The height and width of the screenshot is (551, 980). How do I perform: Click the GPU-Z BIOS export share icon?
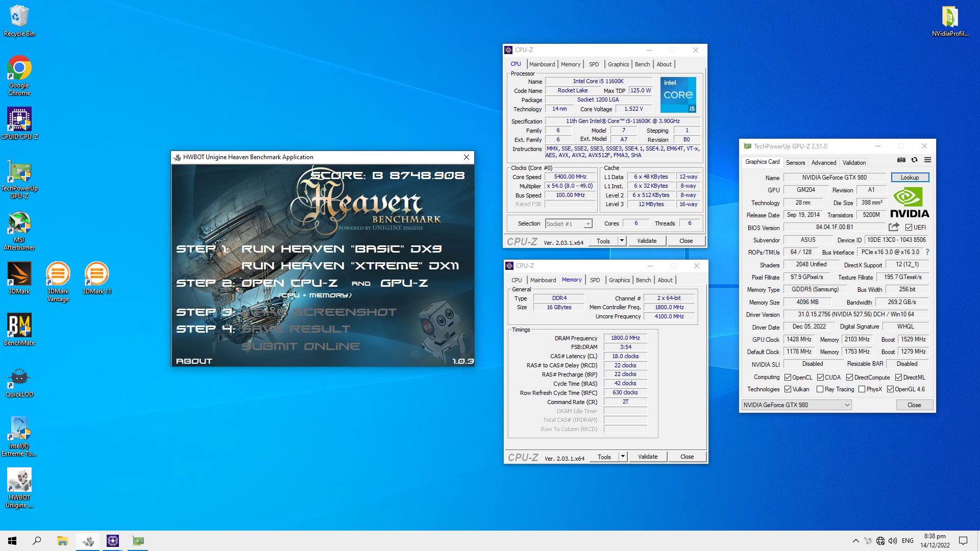pos(894,227)
